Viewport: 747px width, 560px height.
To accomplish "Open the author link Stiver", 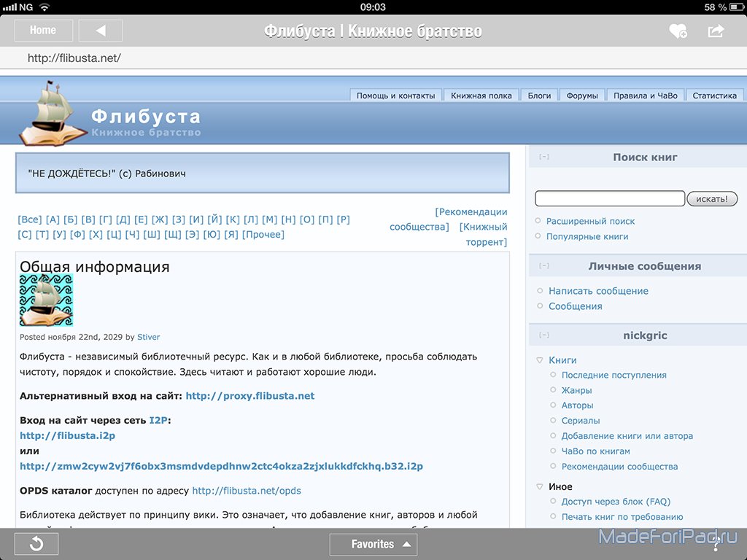I will coord(149,337).
